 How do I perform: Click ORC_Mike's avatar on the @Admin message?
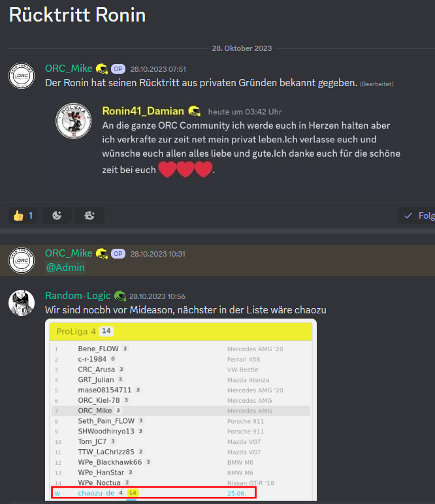(22, 260)
